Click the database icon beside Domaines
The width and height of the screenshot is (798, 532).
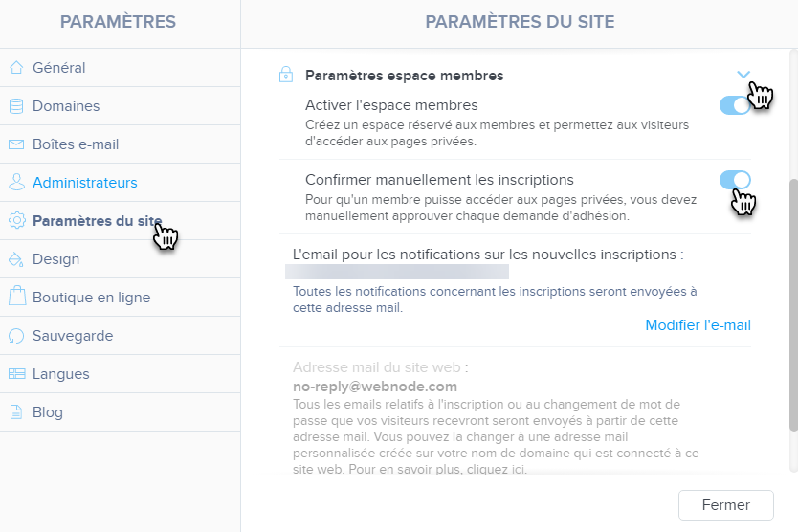(15, 106)
